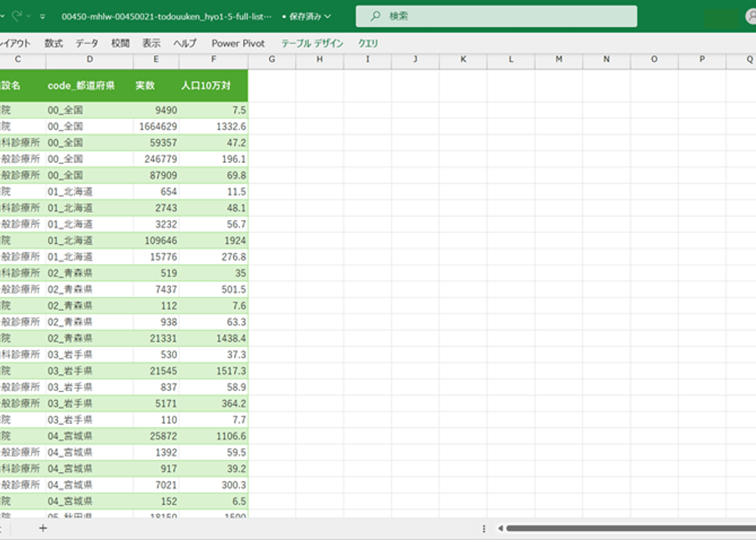Viewport: 756px width, 540px height.
Task: Click the 人口10万対 table header cell
Action: (x=214, y=86)
